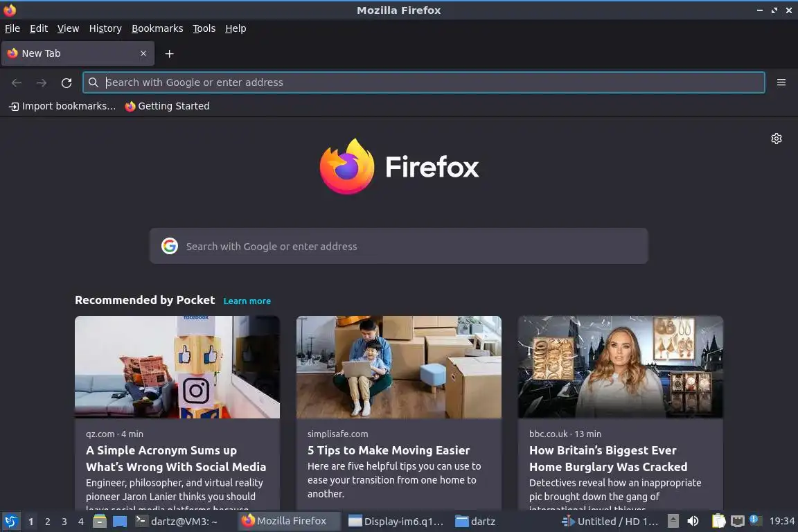Focus the central page search box

tap(398, 246)
